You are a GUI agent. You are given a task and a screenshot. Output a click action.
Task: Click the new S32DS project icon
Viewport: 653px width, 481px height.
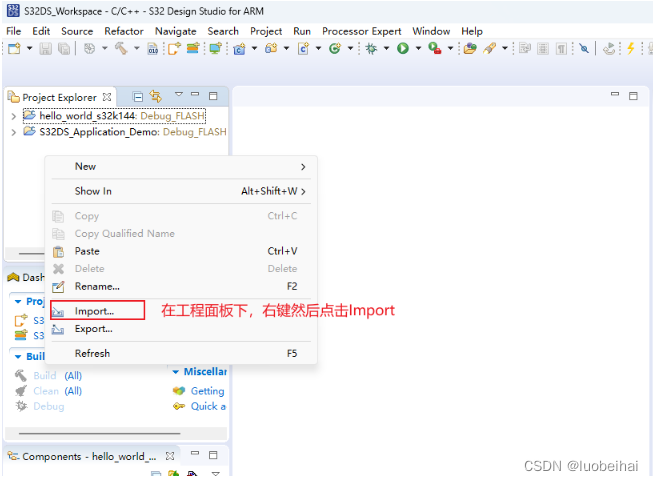[x=174, y=48]
